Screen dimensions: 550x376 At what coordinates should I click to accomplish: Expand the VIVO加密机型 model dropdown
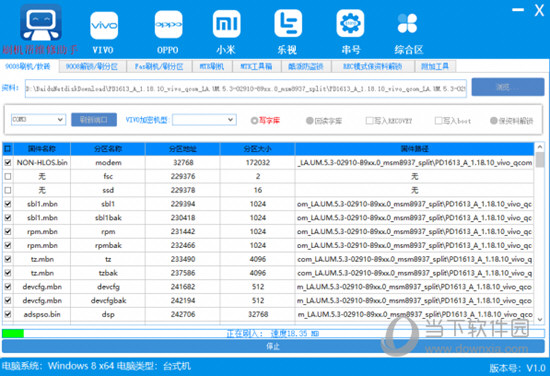tap(204, 120)
